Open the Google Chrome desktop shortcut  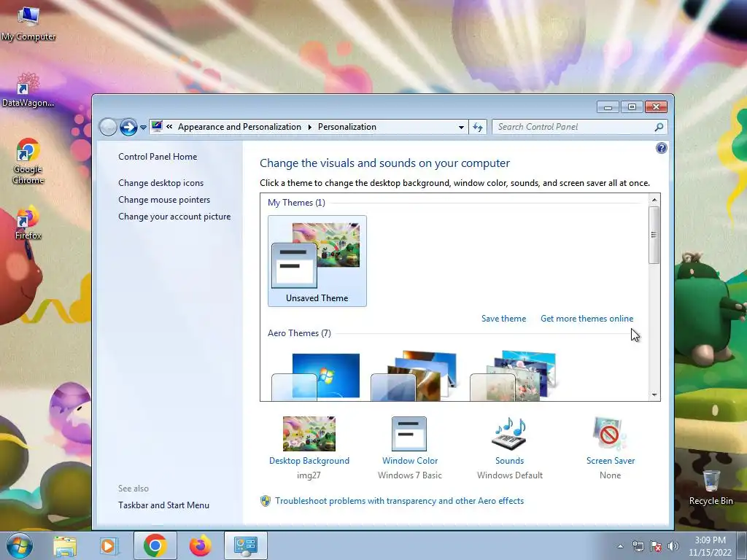(x=28, y=161)
